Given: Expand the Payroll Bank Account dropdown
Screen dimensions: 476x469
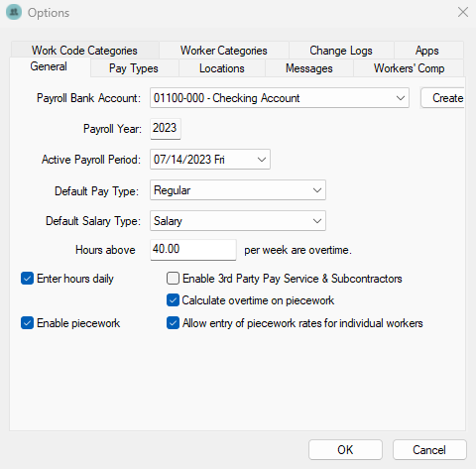Looking at the screenshot, I should (280, 98).
